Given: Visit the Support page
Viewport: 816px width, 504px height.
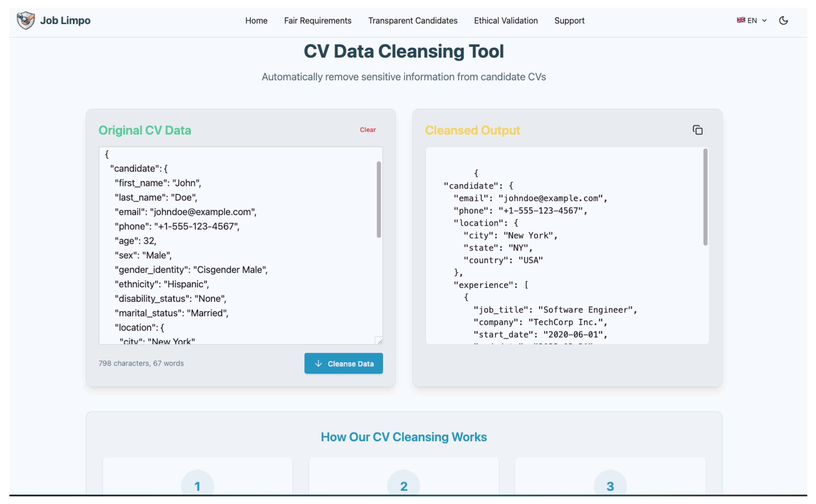Looking at the screenshot, I should pyautogui.click(x=569, y=21).
